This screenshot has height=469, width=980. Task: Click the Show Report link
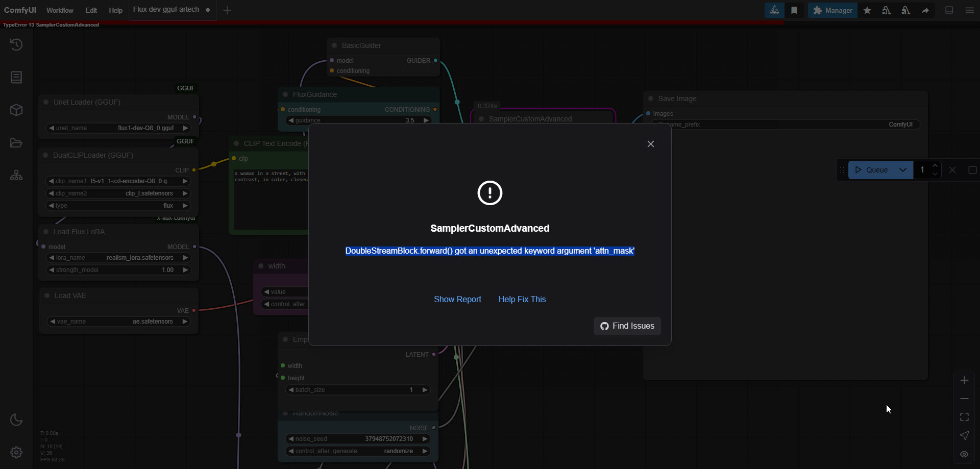click(457, 299)
